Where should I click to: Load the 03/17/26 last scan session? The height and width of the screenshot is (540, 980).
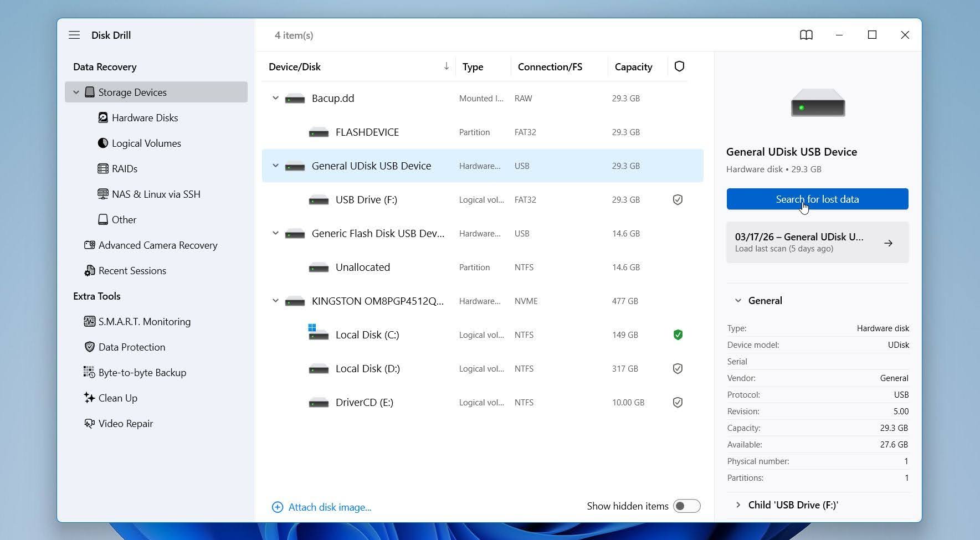point(817,243)
